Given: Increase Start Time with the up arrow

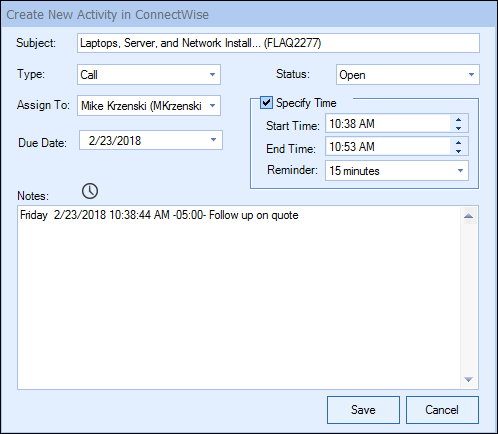Looking at the screenshot, I should (459, 120).
